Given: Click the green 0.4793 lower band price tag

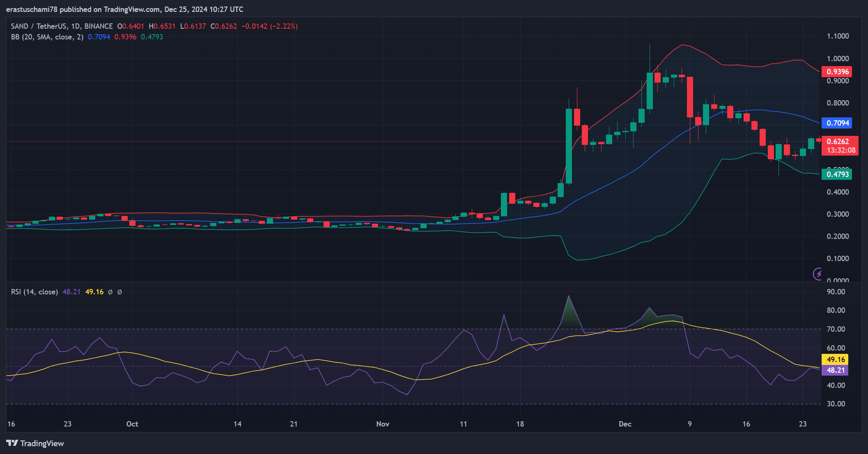Looking at the screenshot, I should (837, 174).
